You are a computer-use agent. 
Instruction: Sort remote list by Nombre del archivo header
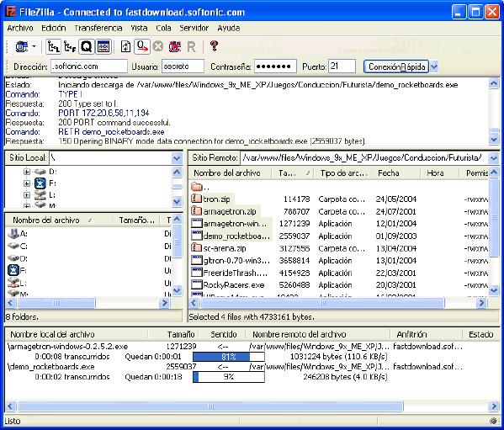click(x=231, y=173)
